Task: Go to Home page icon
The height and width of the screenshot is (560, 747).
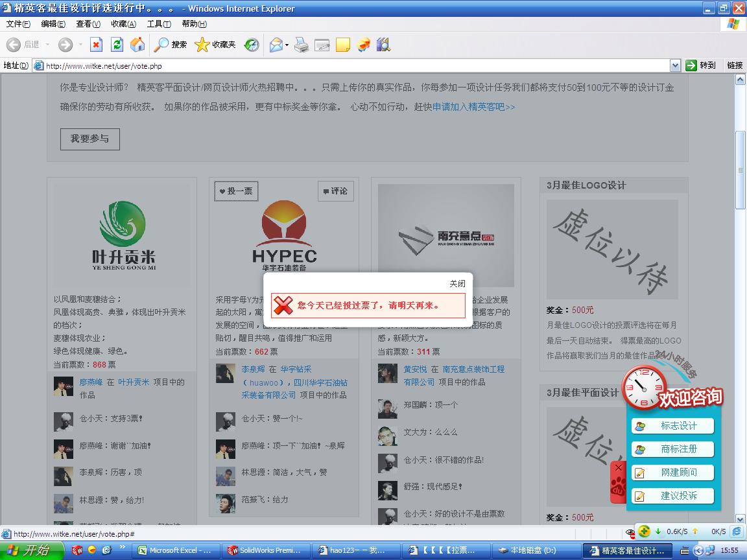Action: [x=137, y=45]
